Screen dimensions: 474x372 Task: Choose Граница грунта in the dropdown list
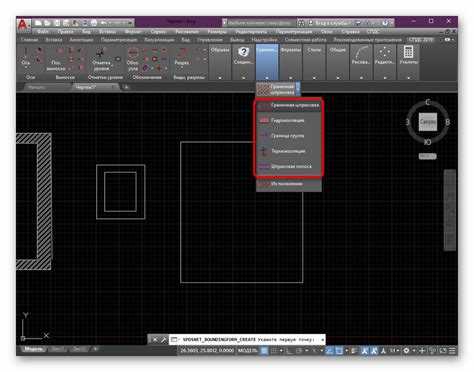click(289, 136)
